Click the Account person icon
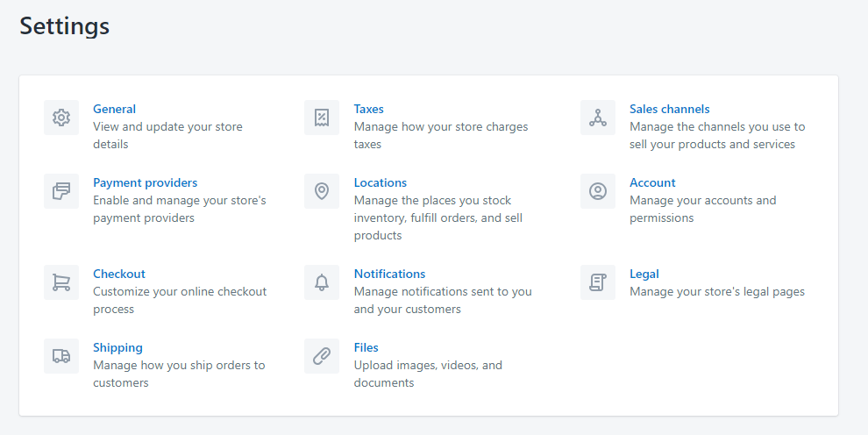Viewport: 868px width, 435px height. pos(598,191)
